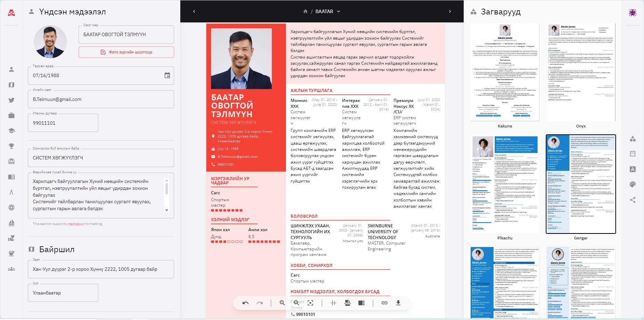Open languages section via globe icon
Image resolution: width=644 pixels, height=320 pixels.
pyautogui.click(x=11, y=207)
